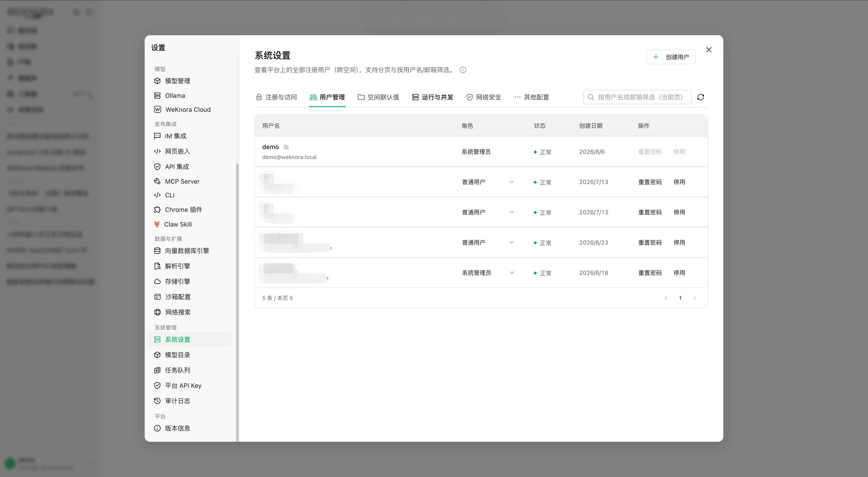Open 模型管理 in the settings sidebar
868x477 pixels.
point(190,81)
